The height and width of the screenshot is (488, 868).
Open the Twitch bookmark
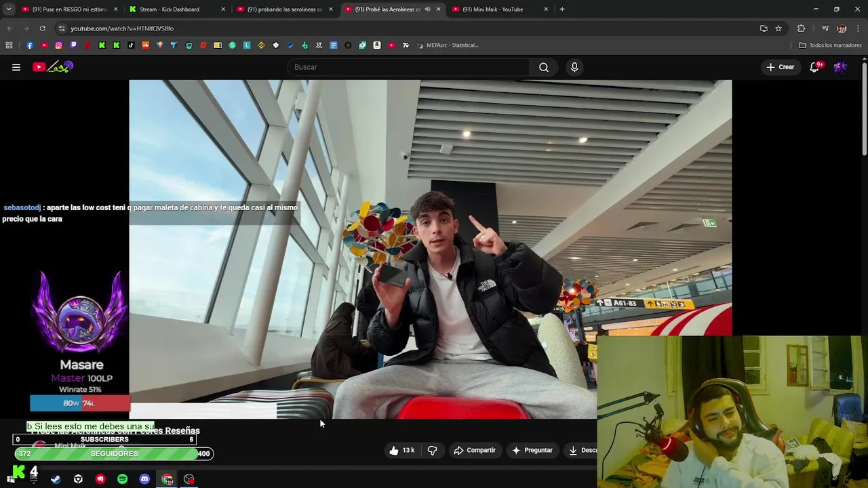point(73,45)
